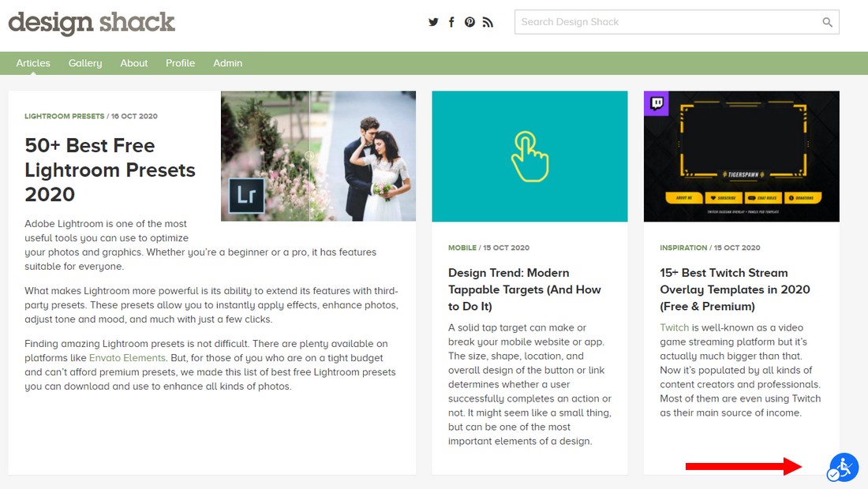
Task: Select Profile in the navigation bar
Action: point(181,63)
